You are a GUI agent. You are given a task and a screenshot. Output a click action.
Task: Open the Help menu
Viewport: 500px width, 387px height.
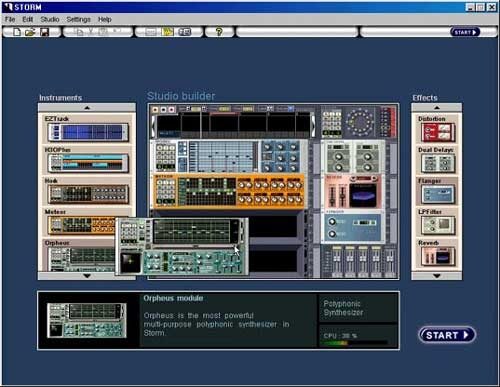(105, 19)
